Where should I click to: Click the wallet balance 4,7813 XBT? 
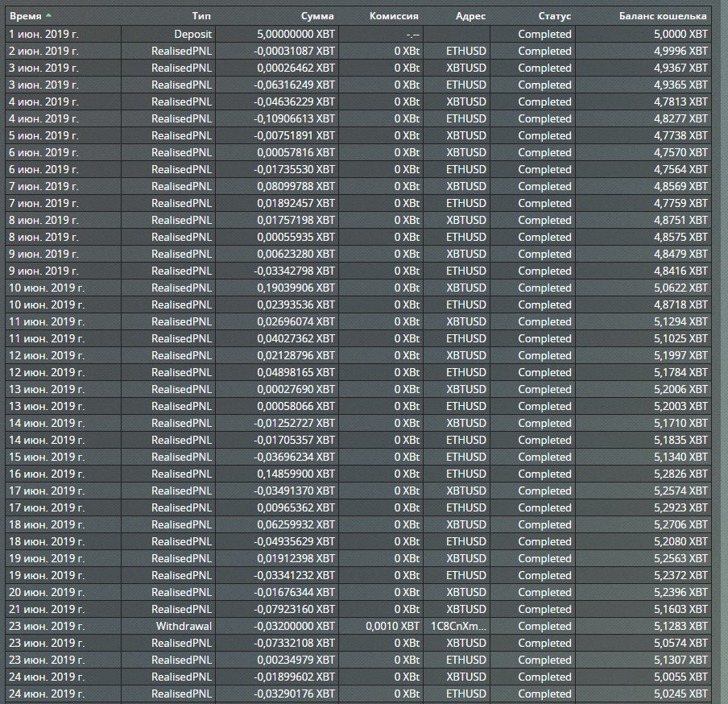(680, 101)
